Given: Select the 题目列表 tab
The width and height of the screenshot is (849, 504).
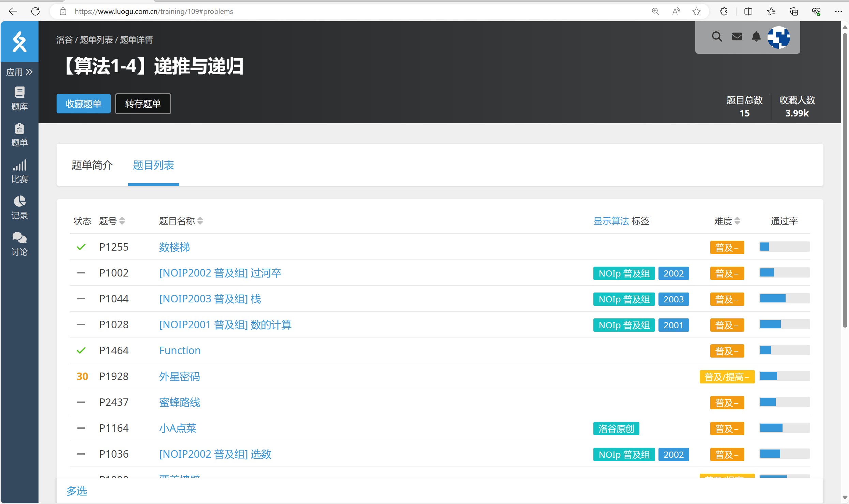Looking at the screenshot, I should tap(153, 165).
